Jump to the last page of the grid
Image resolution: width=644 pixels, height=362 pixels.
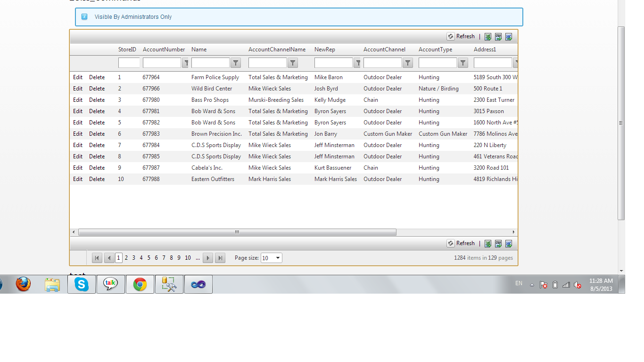pyautogui.click(x=220, y=258)
